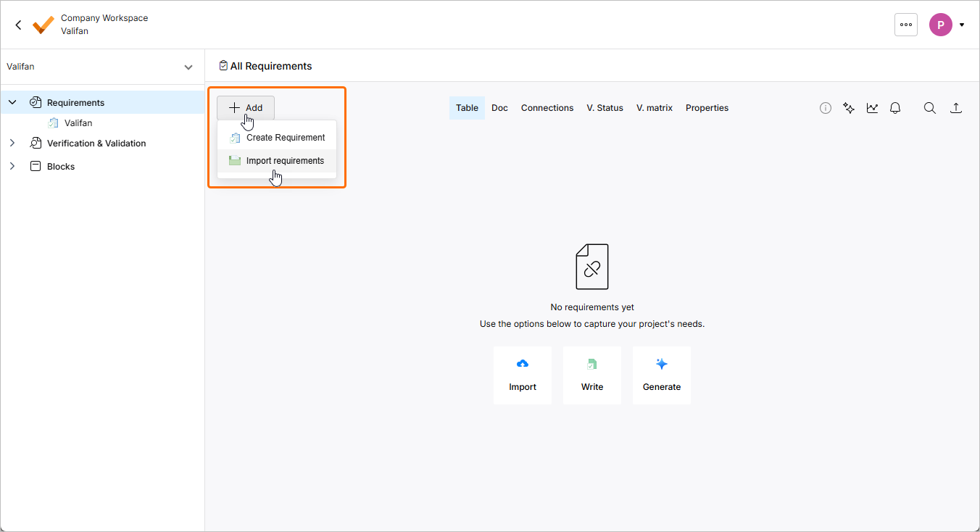The image size is (980, 532).
Task: Choose Create Requirement from the Add menu
Action: 277,138
